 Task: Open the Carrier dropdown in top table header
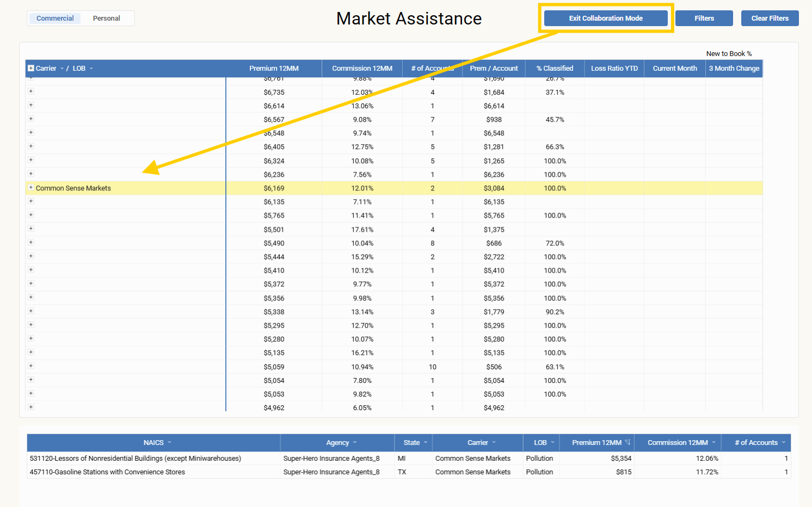(x=62, y=69)
